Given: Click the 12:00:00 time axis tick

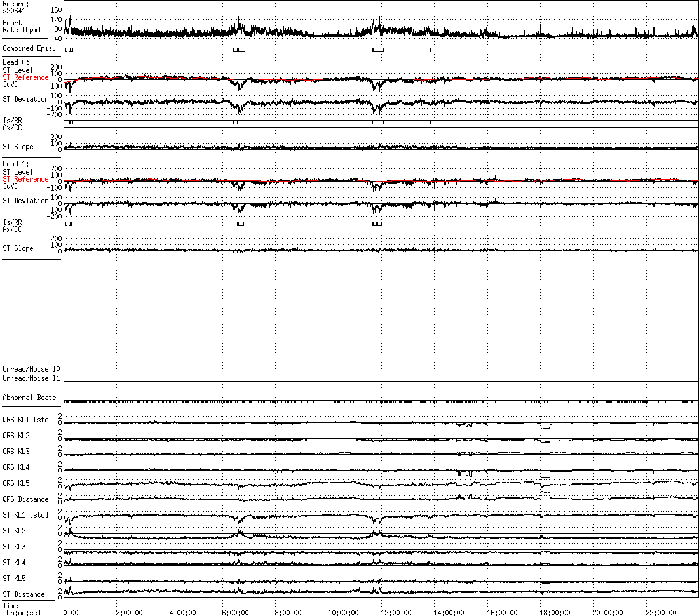Looking at the screenshot, I should pyautogui.click(x=395, y=612).
